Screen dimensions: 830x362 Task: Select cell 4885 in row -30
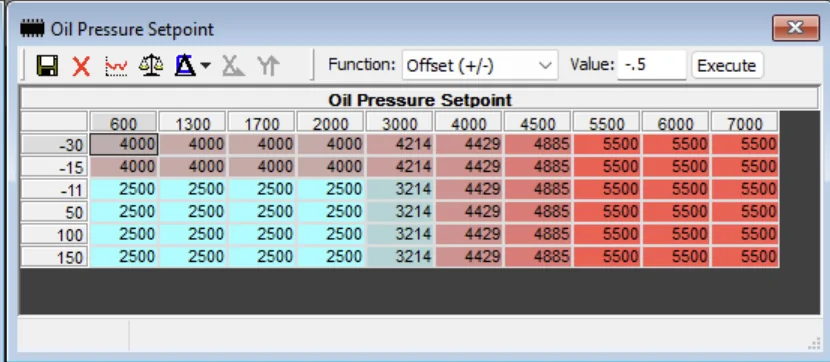point(537,144)
